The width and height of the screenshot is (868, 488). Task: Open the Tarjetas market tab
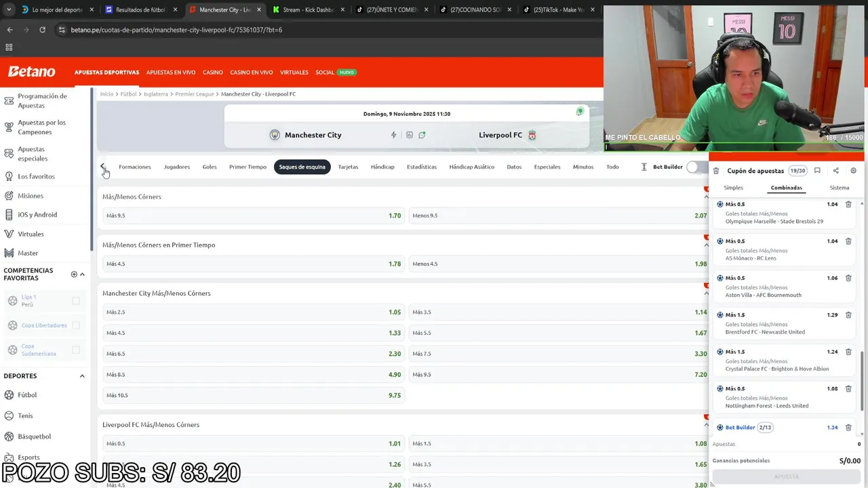point(348,167)
